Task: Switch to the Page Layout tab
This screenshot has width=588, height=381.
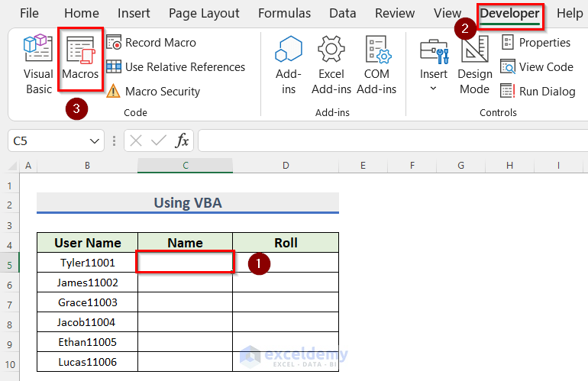Action: (x=204, y=14)
